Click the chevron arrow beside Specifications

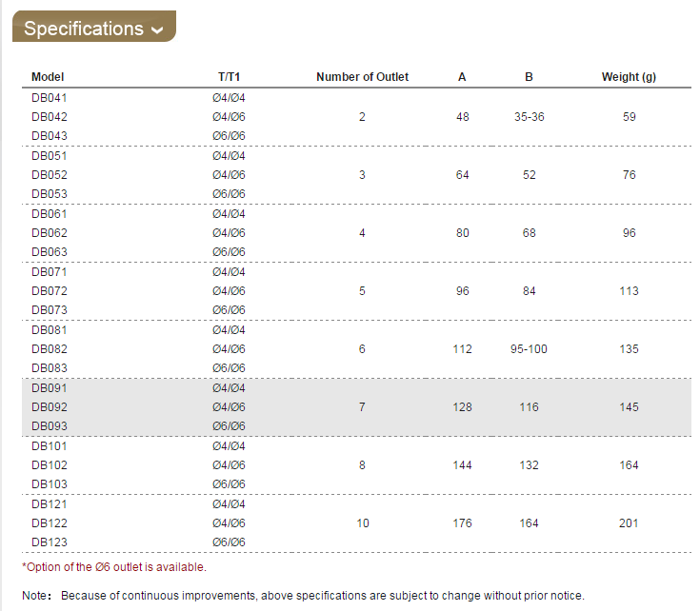click(x=157, y=30)
